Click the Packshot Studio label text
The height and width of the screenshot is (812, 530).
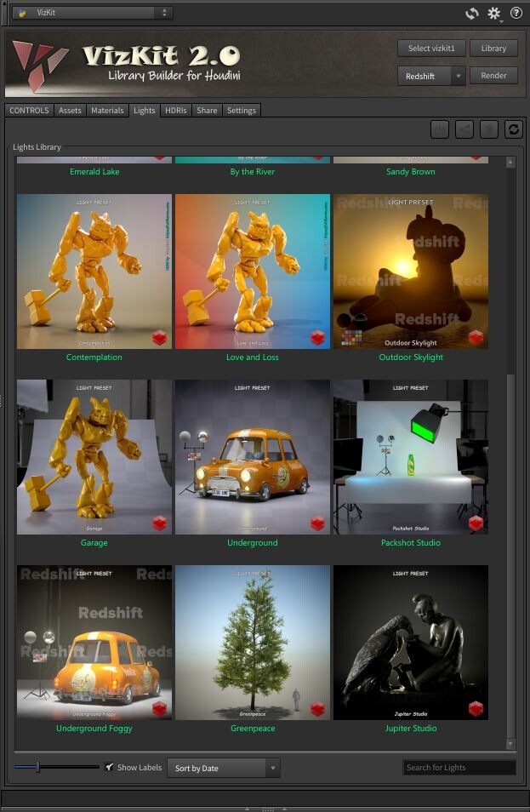411,542
